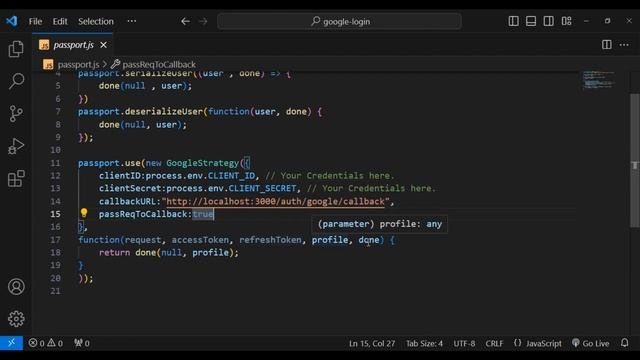
Task: Open the remote window indicator
Action: tap(11, 343)
